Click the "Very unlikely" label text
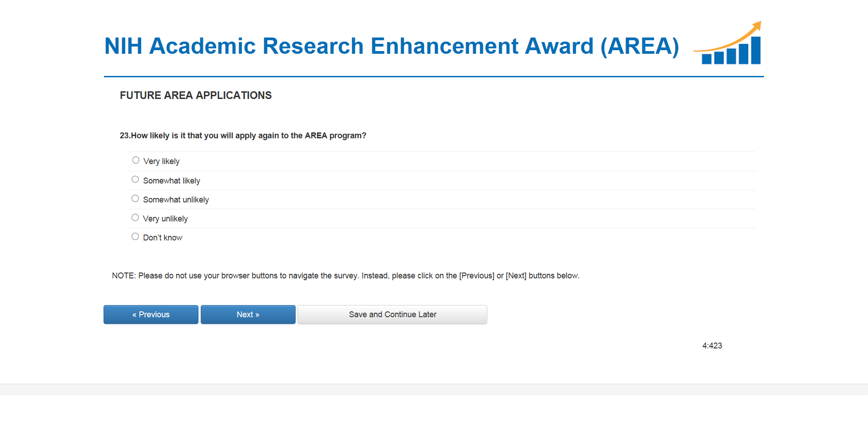 pyautogui.click(x=165, y=219)
